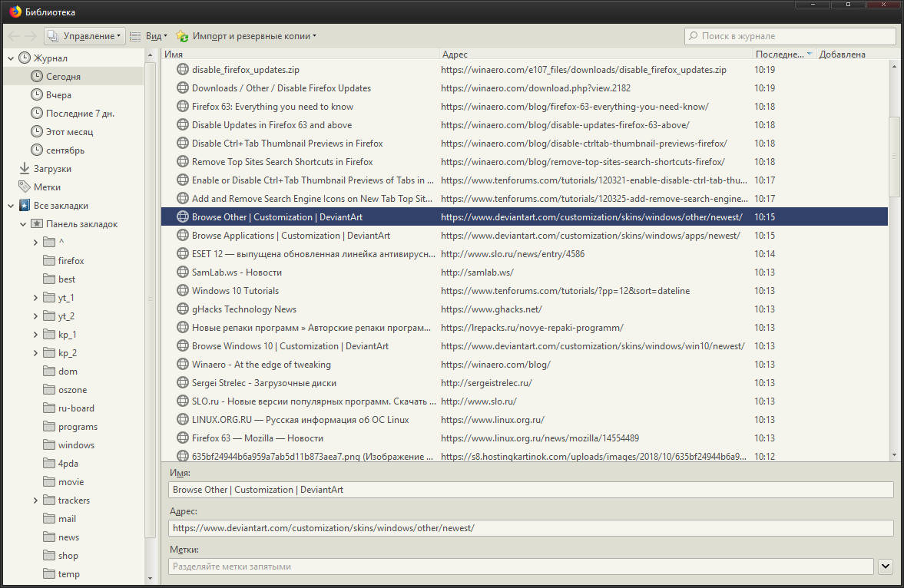The height and width of the screenshot is (588, 904).
Task: Expand the yt_2 folder
Action: point(36,316)
